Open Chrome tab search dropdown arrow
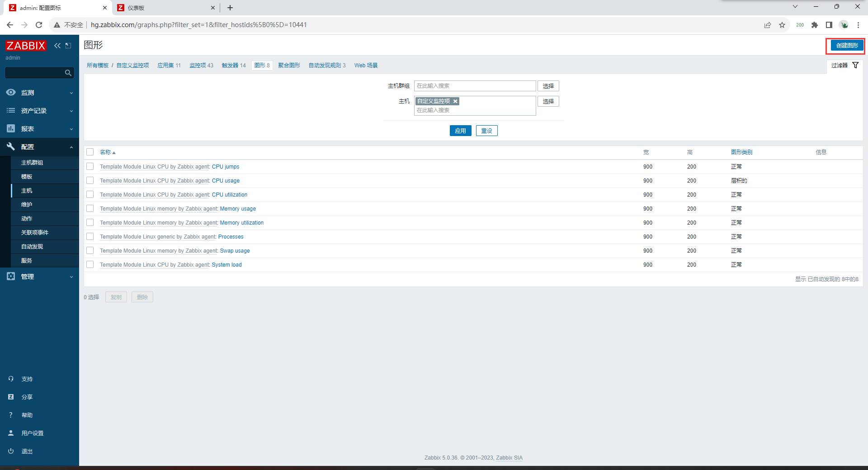 pyautogui.click(x=795, y=7)
